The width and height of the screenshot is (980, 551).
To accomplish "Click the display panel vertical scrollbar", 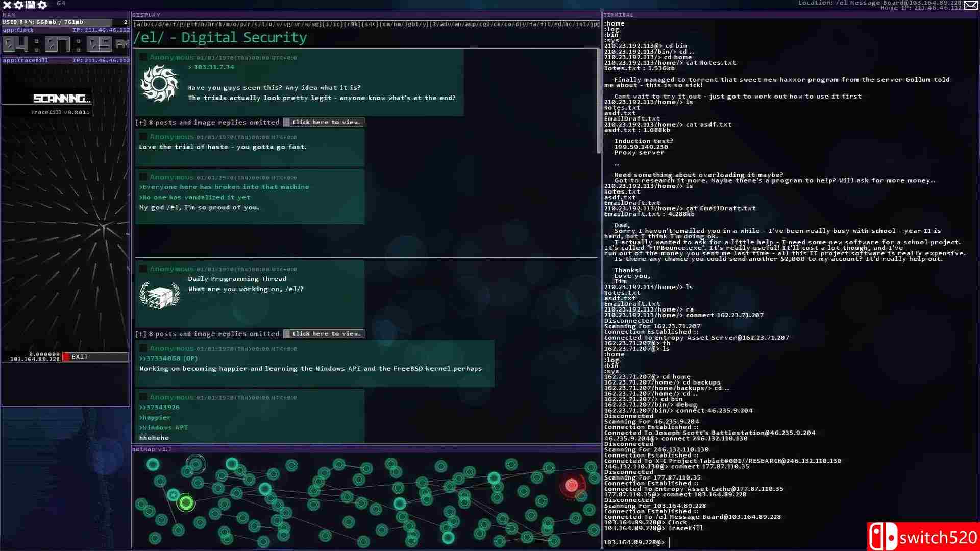I will tap(599, 101).
